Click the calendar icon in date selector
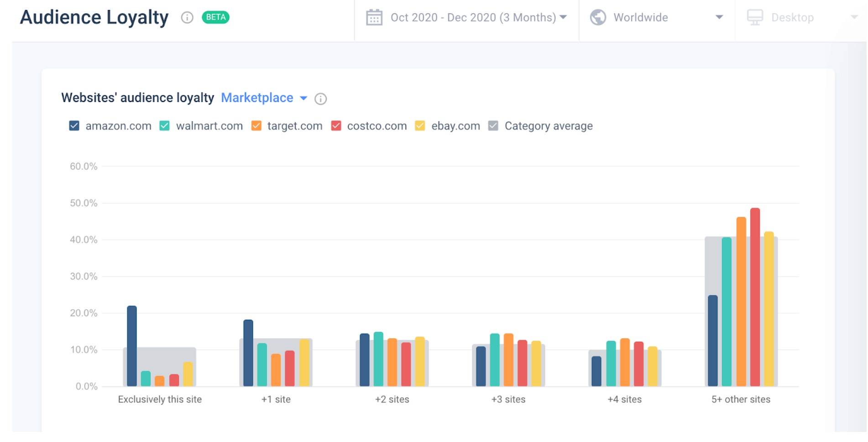Screen dimensions: 868x442 pos(374,17)
